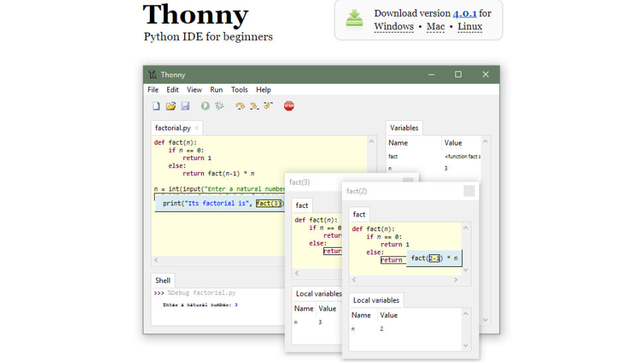Stop execution with the red STOP icon
The image size is (644, 362).
(x=289, y=106)
